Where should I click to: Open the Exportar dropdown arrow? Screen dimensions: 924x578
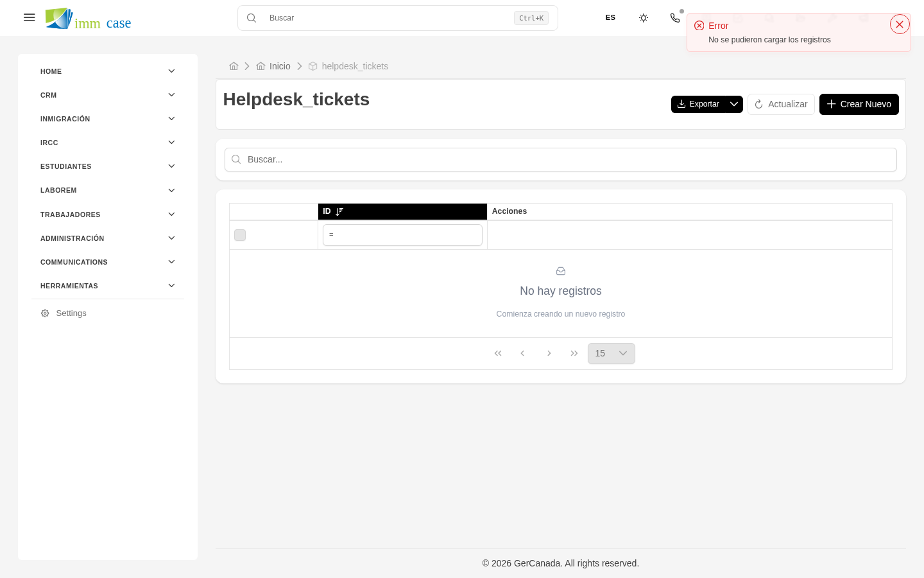coord(734,104)
